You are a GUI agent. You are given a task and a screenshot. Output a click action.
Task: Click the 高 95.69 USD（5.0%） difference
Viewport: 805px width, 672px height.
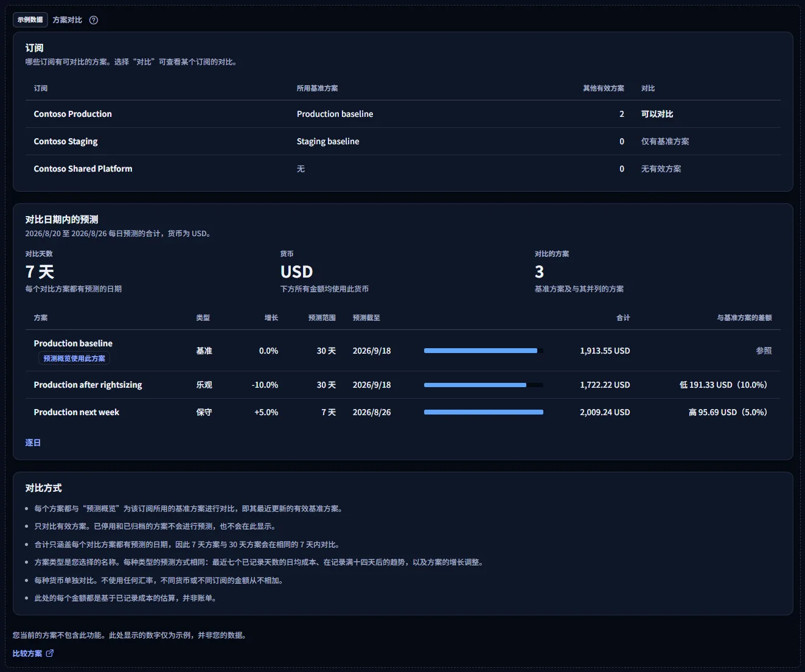coord(730,412)
